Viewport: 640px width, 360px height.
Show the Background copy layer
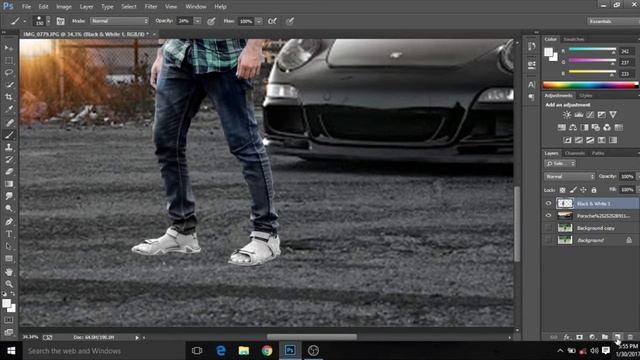549,228
